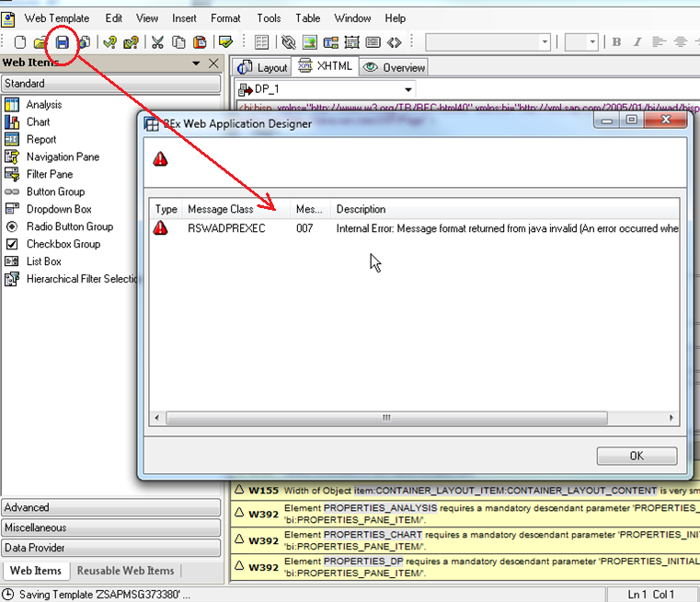Expand the Data Provider group

pyautogui.click(x=111, y=548)
